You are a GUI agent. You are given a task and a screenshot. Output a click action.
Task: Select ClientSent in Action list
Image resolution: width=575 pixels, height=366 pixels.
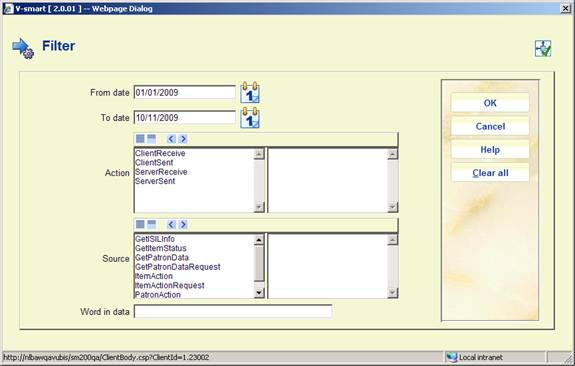[x=154, y=162]
